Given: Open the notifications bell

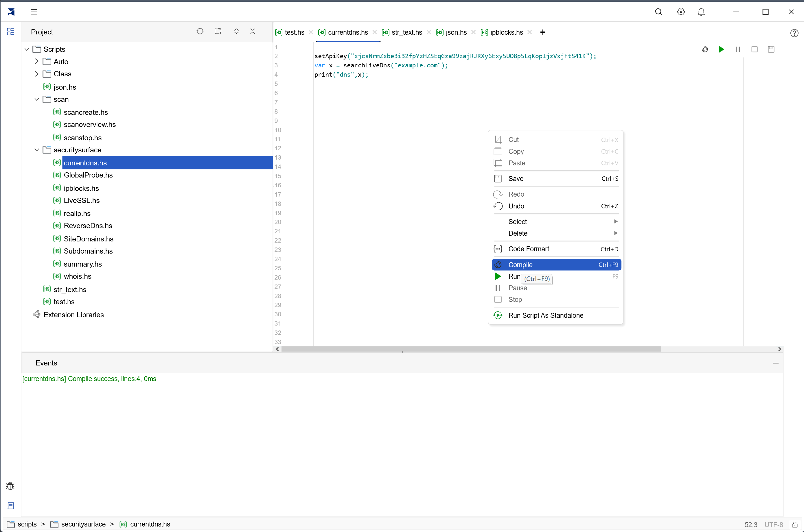Looking at the screenshot, I should [701, 12].
